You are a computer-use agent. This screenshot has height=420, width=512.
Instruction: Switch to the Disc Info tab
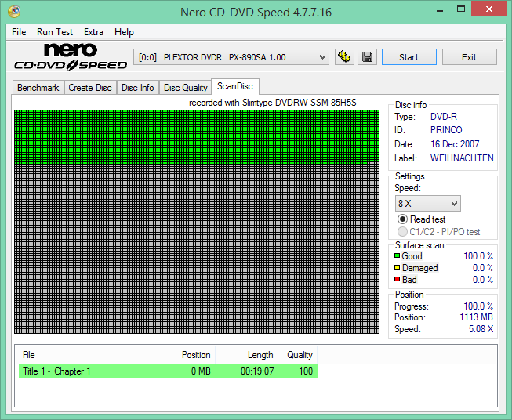[x=138, y=88]
